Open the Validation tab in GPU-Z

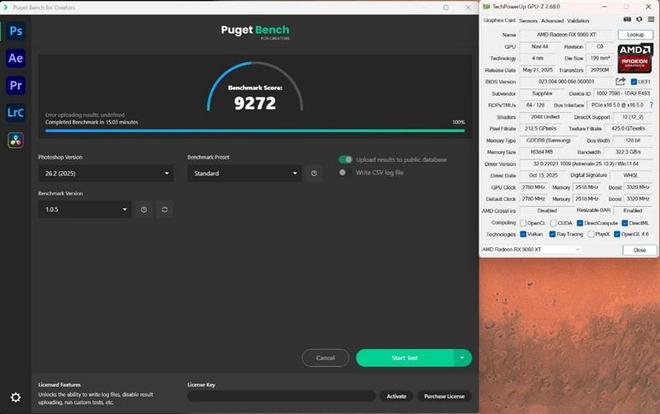click(578, 20)
